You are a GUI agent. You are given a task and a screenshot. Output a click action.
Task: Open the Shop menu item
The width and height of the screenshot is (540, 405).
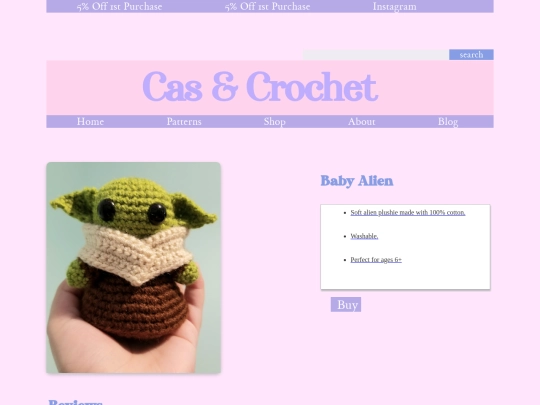(x=274, y=122)
